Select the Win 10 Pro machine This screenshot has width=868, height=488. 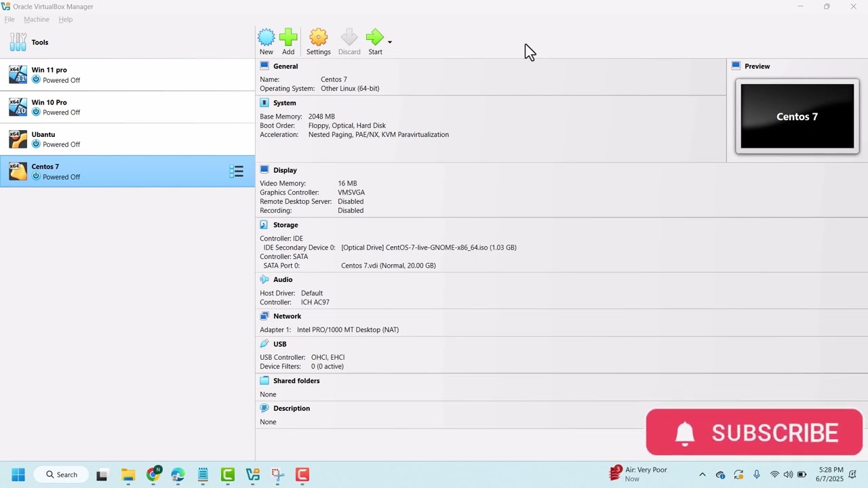click(127, 107)
